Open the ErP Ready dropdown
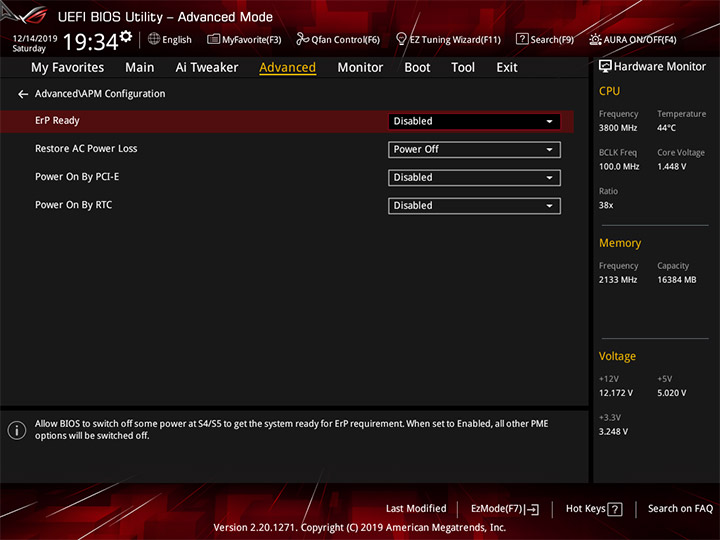 474,122
